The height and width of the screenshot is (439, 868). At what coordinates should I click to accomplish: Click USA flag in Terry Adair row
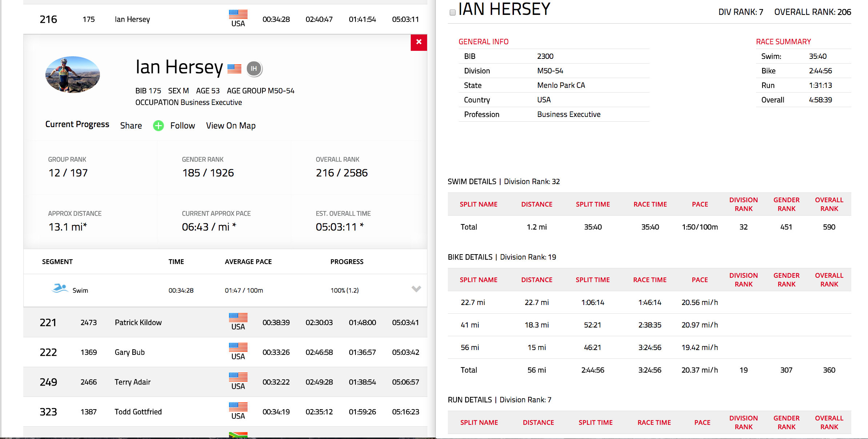(x=238, y=377)
